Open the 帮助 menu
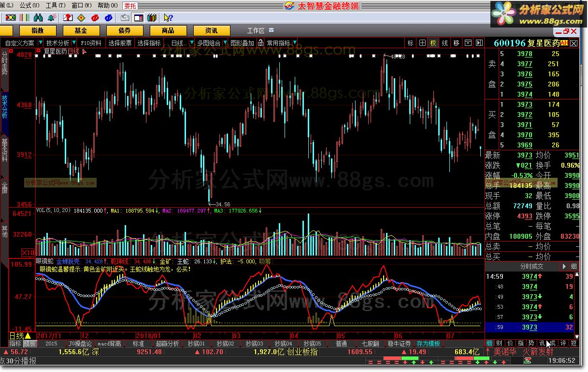The image size is (588, 372). [x=107, y=6]
